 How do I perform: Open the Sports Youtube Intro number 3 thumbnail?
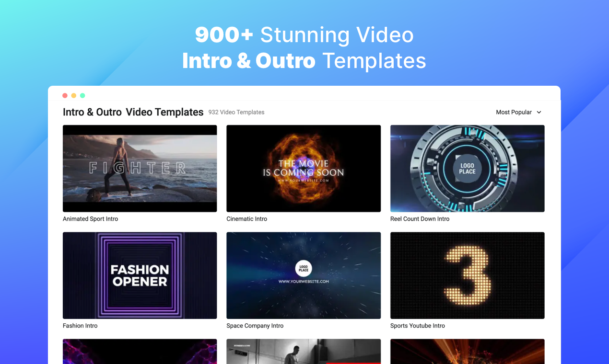point(468,275)
